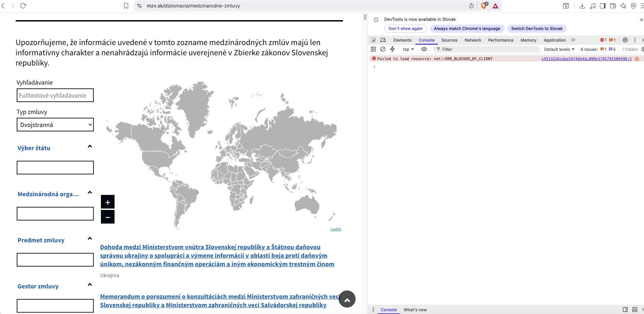Image resolution: width=644 pixels, height=314 pixels.
Task: Collapse the Výber štátu filter section
Action: pyautogui.click(x=90, y=146)
